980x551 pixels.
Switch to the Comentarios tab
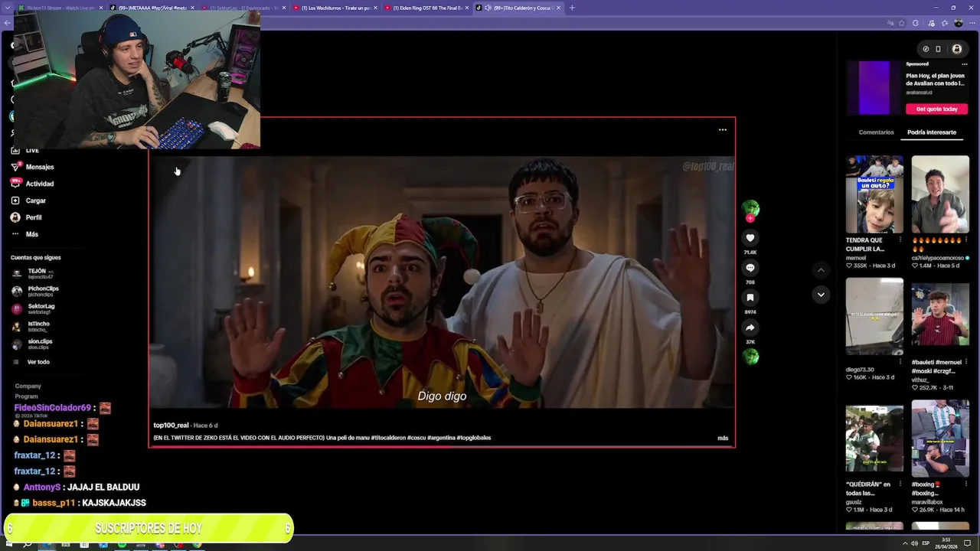tap(876, 132)
